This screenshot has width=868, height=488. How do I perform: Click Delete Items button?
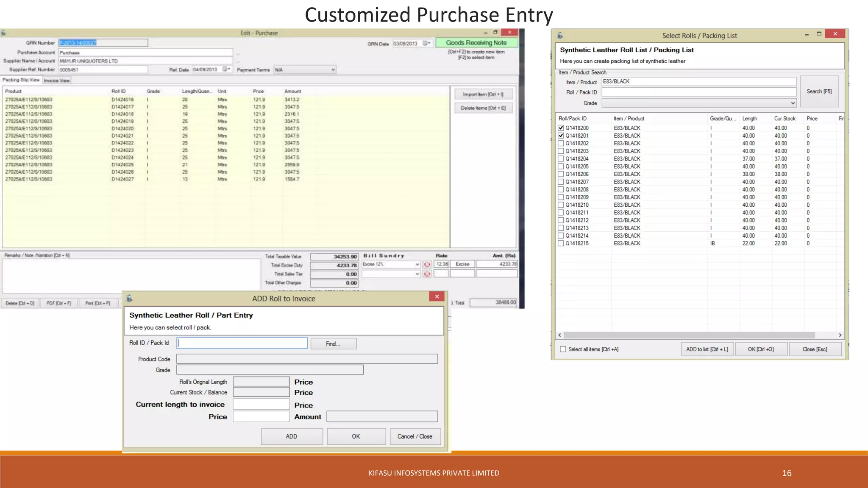(x=483, y=108)
